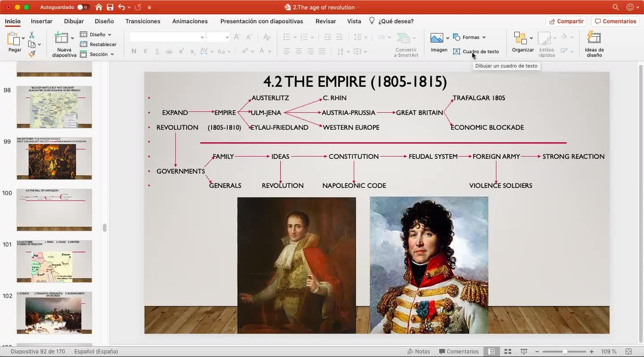Increase the font size

tap(237, 37)
